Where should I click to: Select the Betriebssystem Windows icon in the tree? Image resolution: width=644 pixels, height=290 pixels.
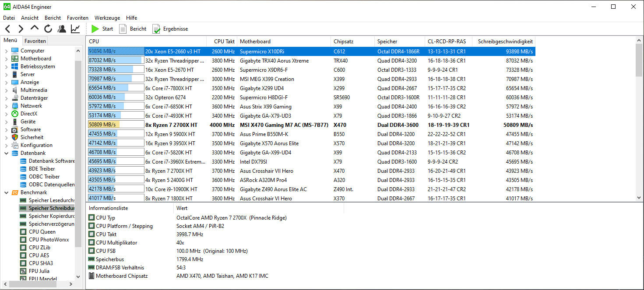(x=15, y=66)
